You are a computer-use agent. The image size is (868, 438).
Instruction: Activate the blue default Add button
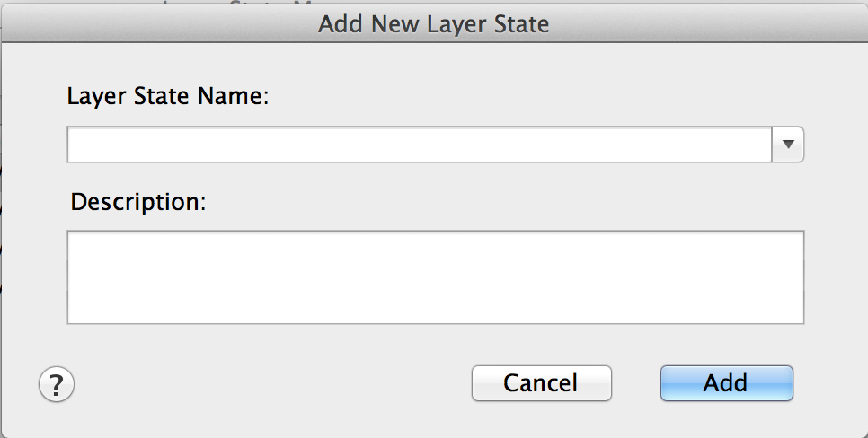coord(726,382)
